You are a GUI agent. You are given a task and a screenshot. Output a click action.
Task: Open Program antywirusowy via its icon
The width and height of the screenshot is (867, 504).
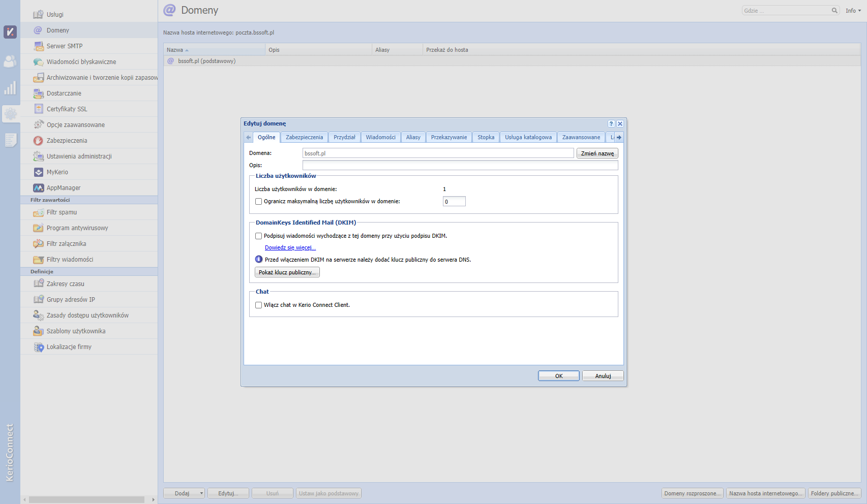(x=38, y=228)
